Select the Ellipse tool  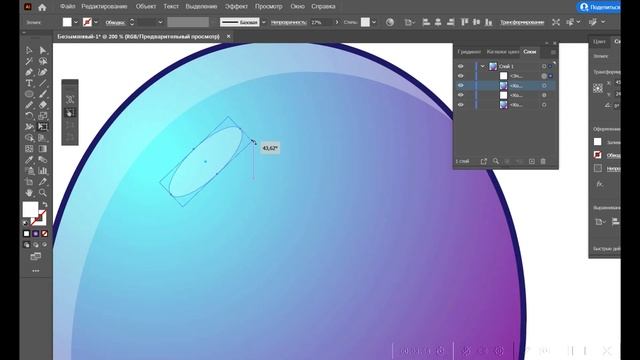click(29, 94)
